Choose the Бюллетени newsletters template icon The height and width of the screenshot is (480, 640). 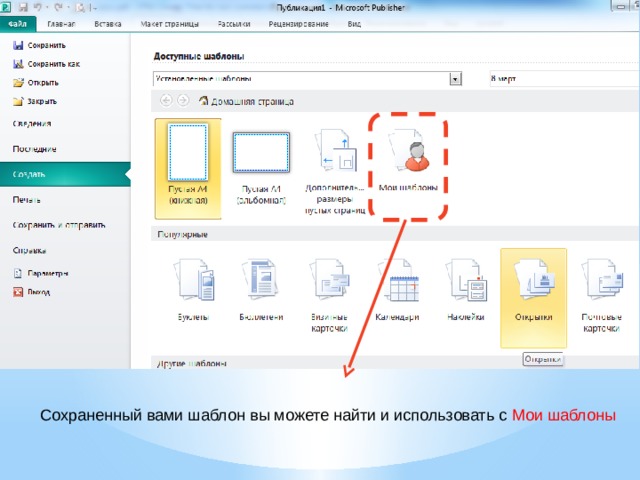(261, 280)
